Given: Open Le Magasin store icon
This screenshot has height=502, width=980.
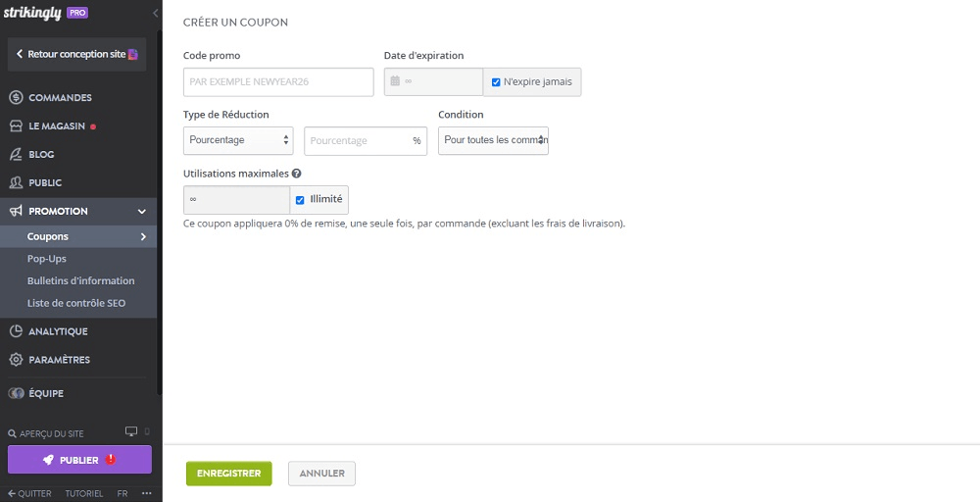Looking at the screenshot, I should click(x=16, y=126).
